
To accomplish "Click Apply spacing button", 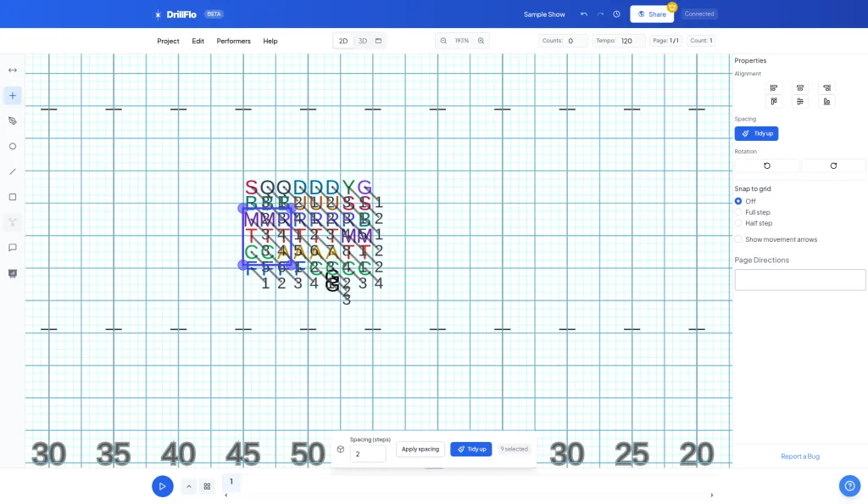I will click(x=420, y=449).
